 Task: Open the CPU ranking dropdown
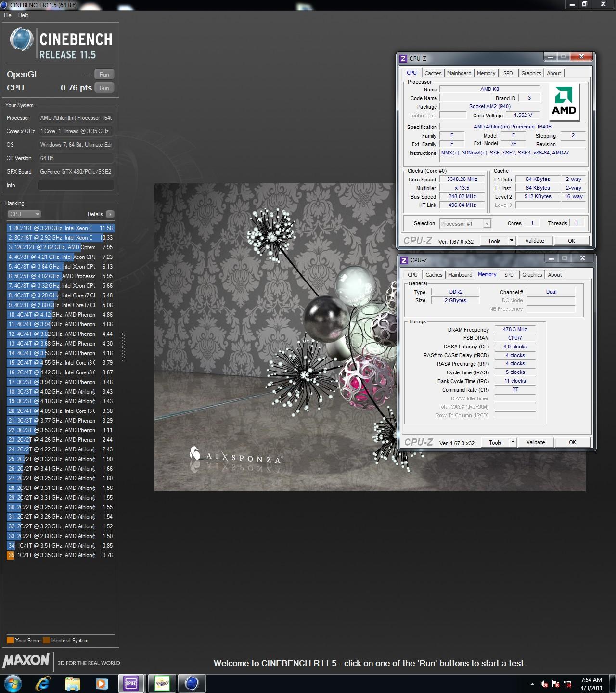24,214
